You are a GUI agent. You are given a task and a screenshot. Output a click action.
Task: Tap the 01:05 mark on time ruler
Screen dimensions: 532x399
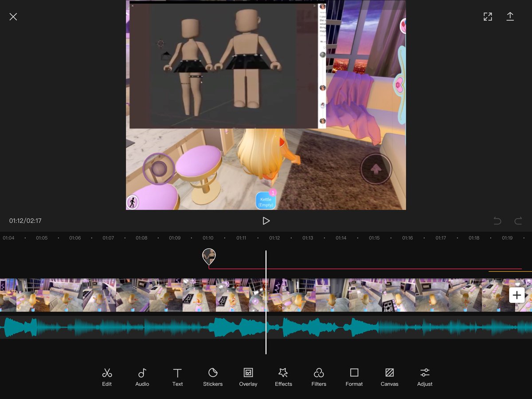tap(42, 238)
